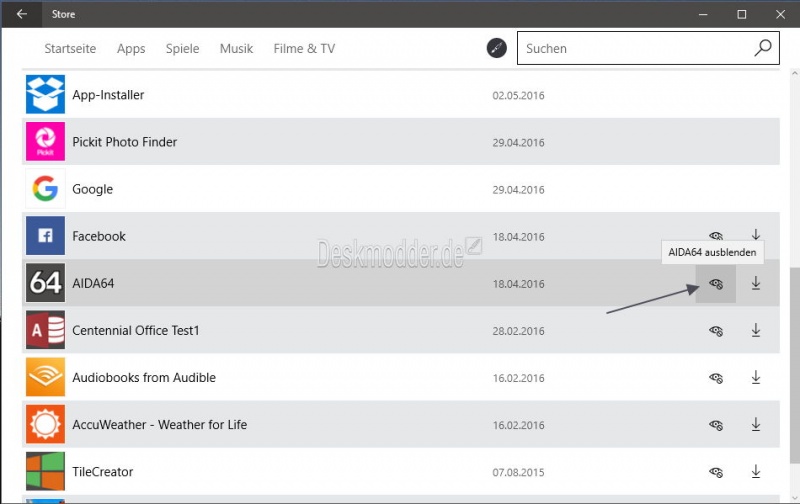This screenshot has width=800, height=504.
Task: Switch to the Startseite tab
Action: pos(70,48)
